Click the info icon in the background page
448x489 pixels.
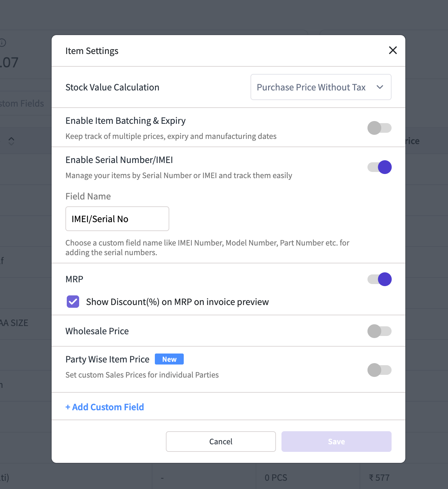(3, 43)
